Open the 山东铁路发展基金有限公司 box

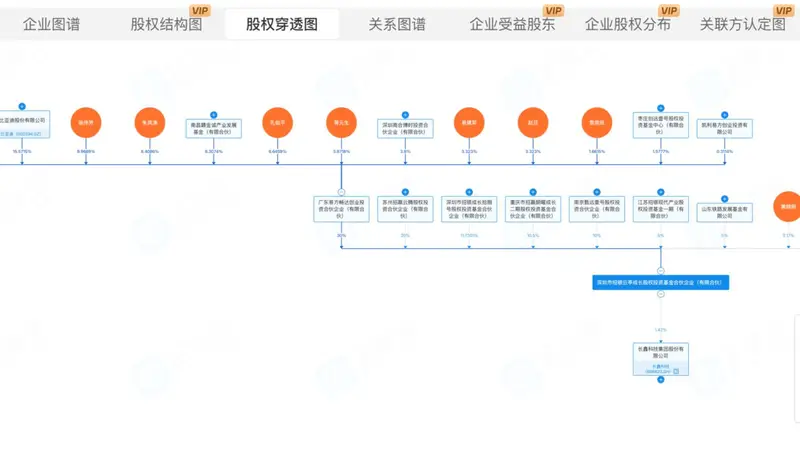724,213
